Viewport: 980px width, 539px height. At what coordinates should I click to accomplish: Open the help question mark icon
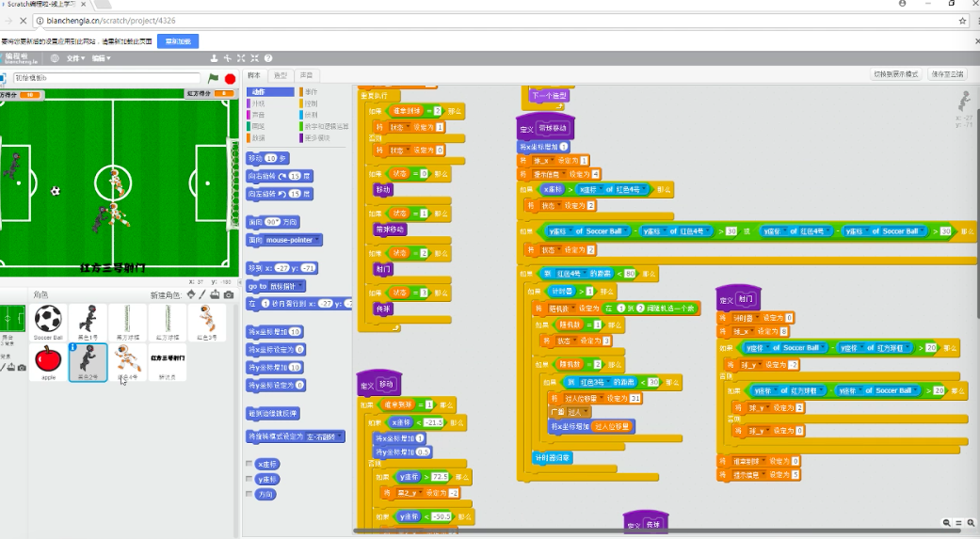click(268, 58)
